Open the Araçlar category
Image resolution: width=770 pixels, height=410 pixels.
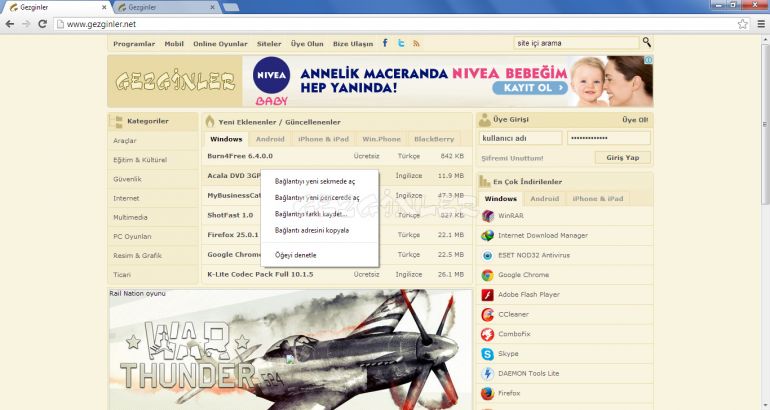(x=125, y=140)
